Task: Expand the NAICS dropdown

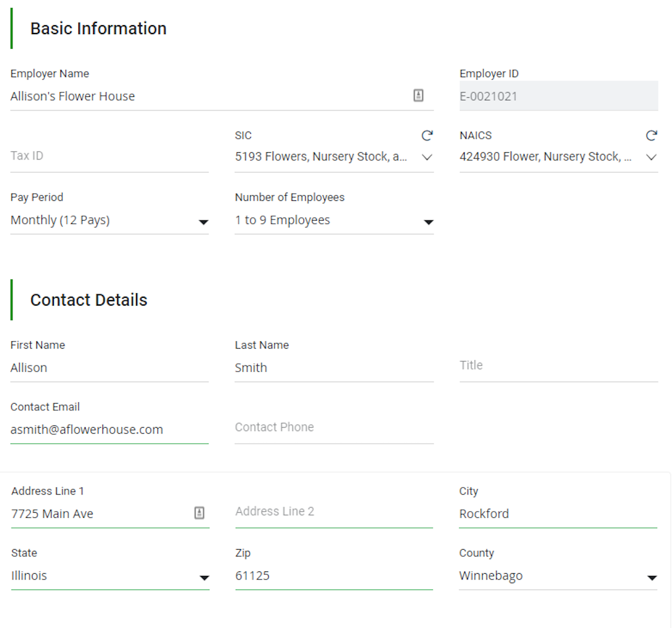Action: tap(651, 157)
